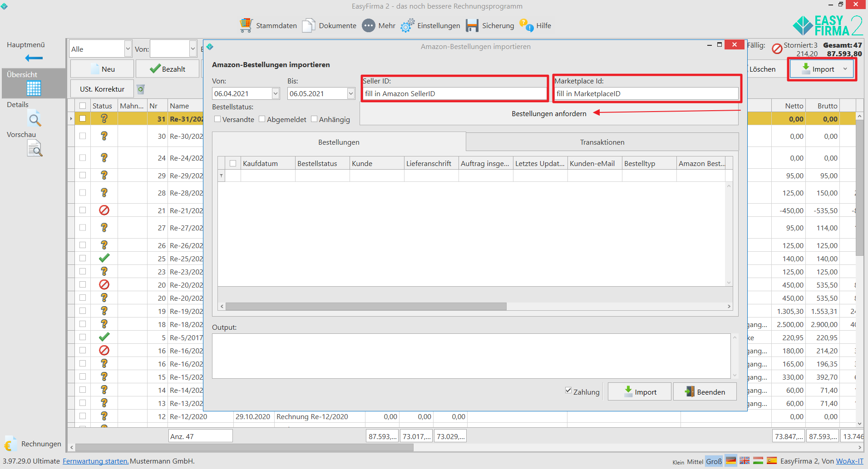The image size is (868, 469).
Task: Open the Dokumente page icon
Action: pyautogui.click(x=309, y=25)
